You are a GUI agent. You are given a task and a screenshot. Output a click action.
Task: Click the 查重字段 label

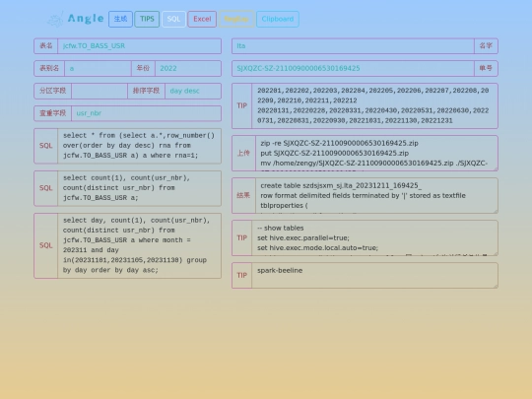(52, 113)
